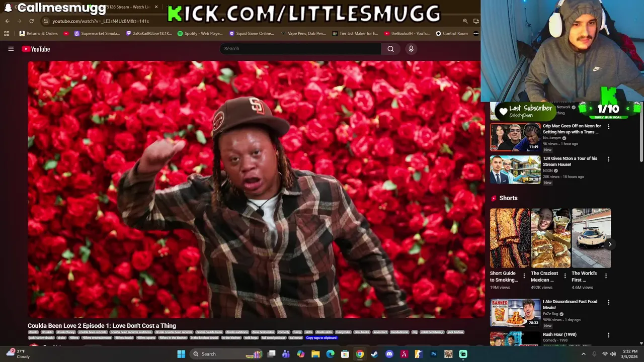Select the youtube.com URL in the address bar
The image size is (644, 362).
tap(101, 21)
